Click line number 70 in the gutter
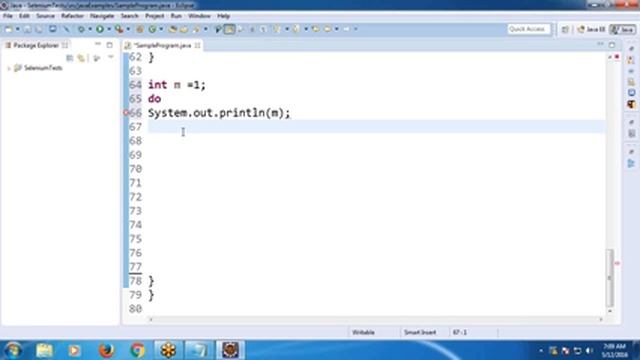 click(135, 169)
